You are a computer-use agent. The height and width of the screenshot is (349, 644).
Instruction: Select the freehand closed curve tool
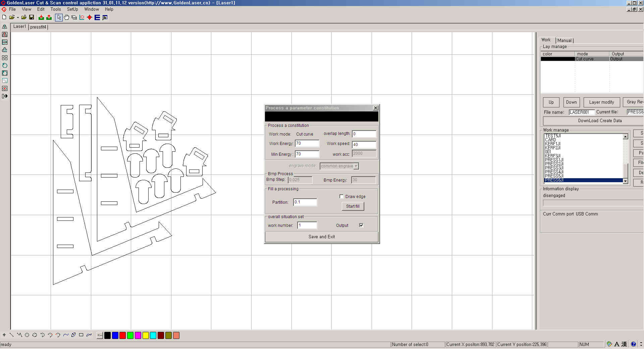point(89,335)
